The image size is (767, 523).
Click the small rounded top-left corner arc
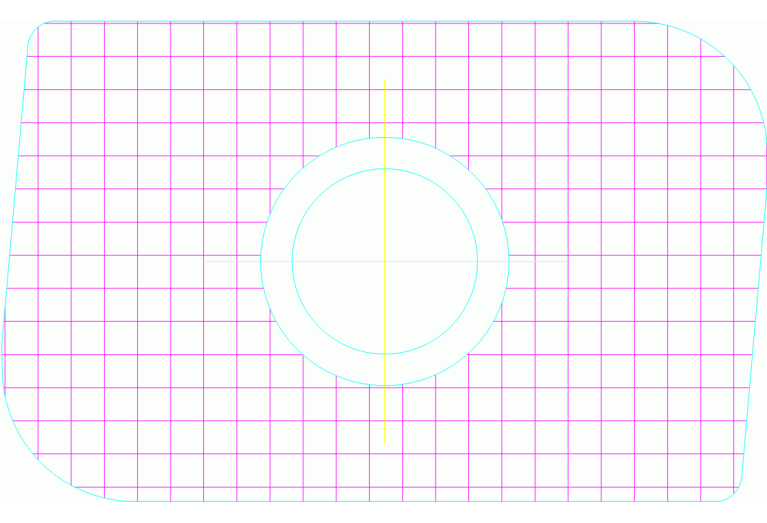tap(33, 29)
